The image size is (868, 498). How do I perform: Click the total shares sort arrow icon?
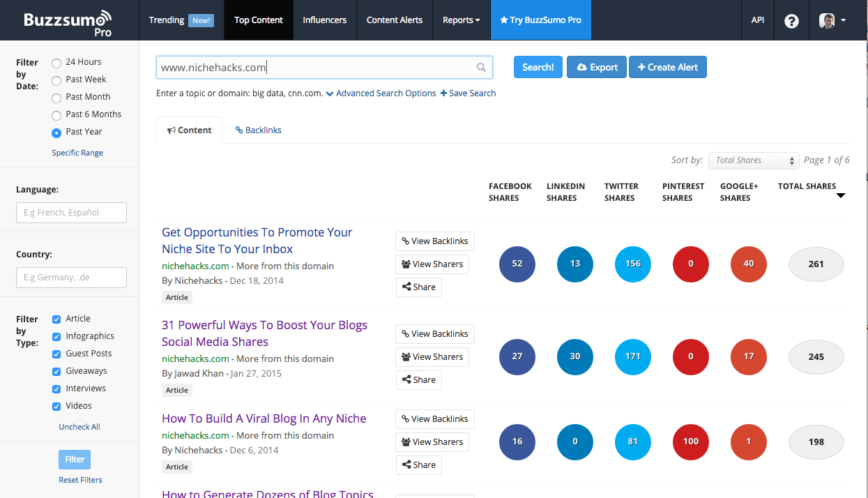pyautogui.click(x=841, y=195)
